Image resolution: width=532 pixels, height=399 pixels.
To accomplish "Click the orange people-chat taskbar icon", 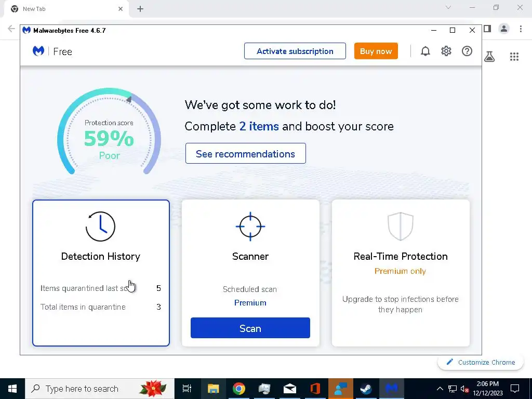I will [341, 389].
